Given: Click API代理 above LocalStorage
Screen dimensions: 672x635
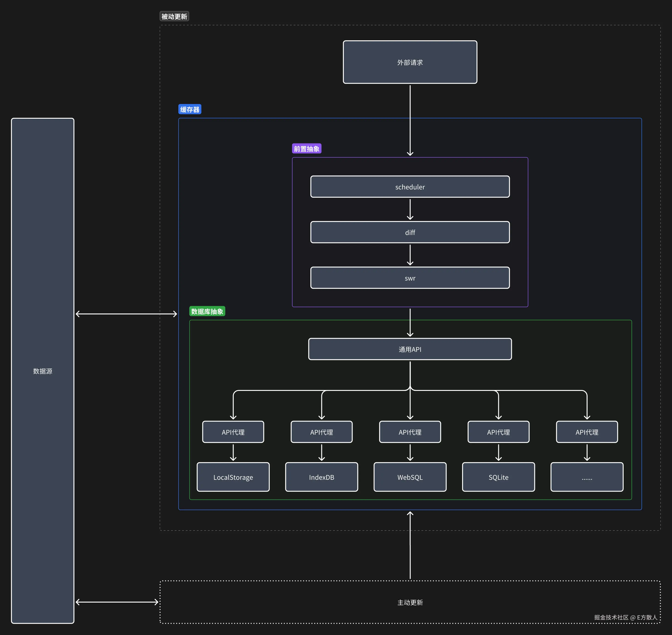Looking at the screenshot, I should pyautogui.click(x=233, y=432).
